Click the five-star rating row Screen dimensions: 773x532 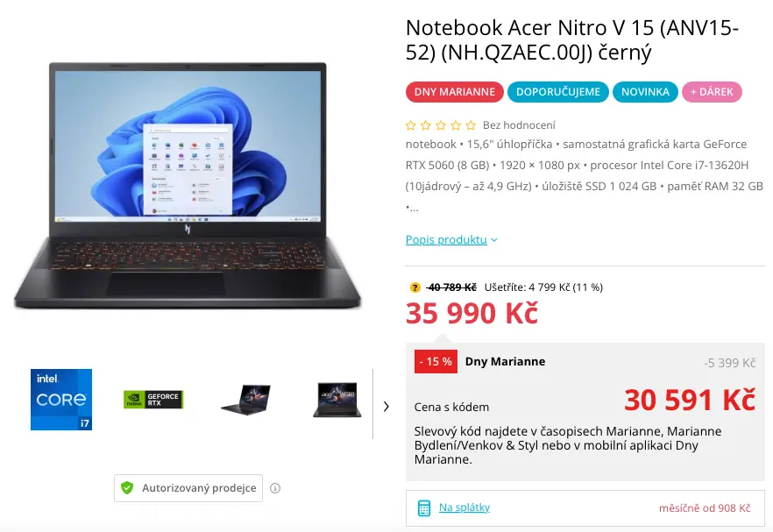coord(441,125)
